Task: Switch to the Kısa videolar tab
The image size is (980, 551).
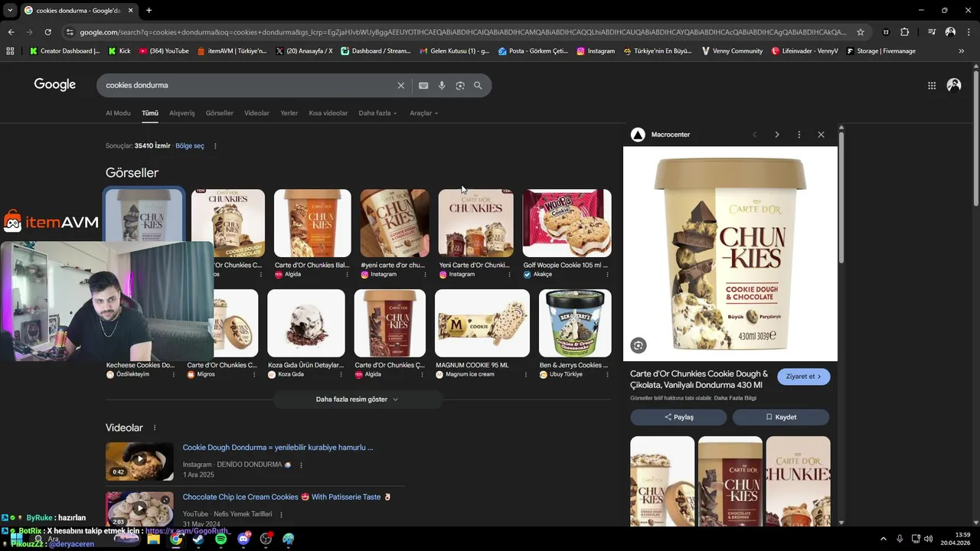Action: [328, 113]
